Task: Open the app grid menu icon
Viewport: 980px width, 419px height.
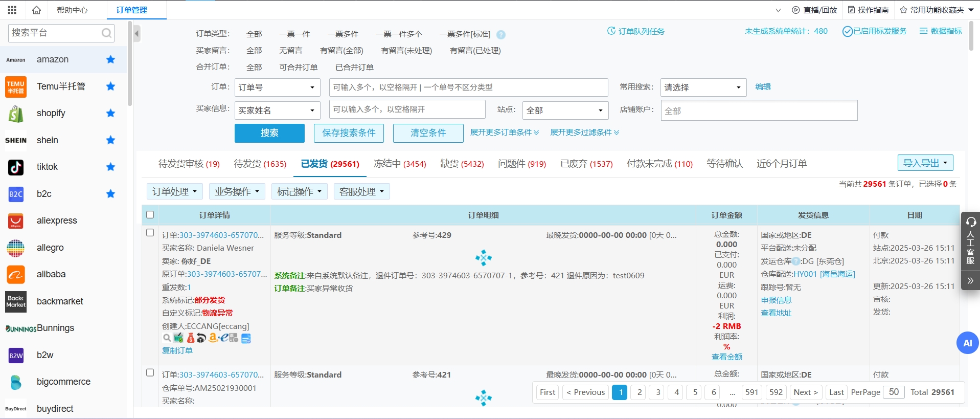Action: [x=12, y=10]
